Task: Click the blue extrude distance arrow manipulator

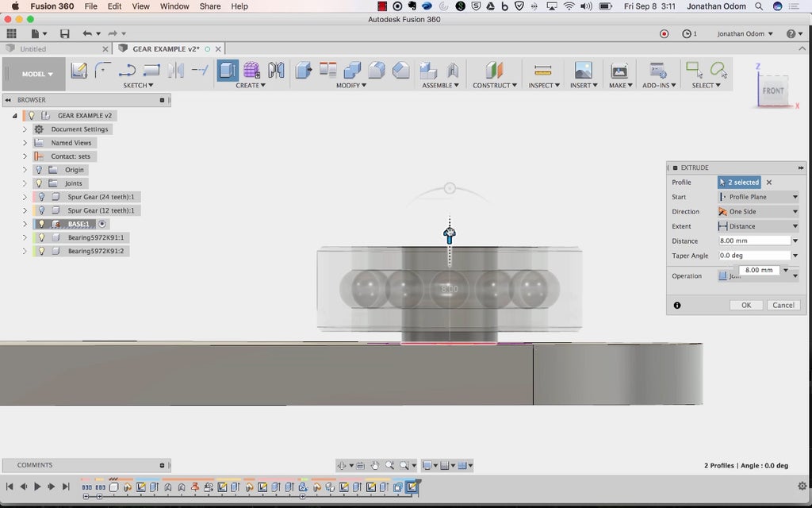Action: click(450, 235)
